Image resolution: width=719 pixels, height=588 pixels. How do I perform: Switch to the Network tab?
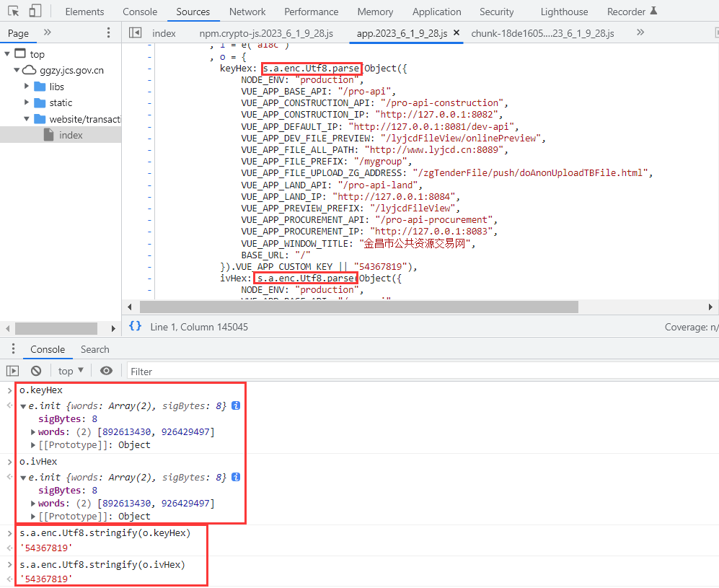247,12
